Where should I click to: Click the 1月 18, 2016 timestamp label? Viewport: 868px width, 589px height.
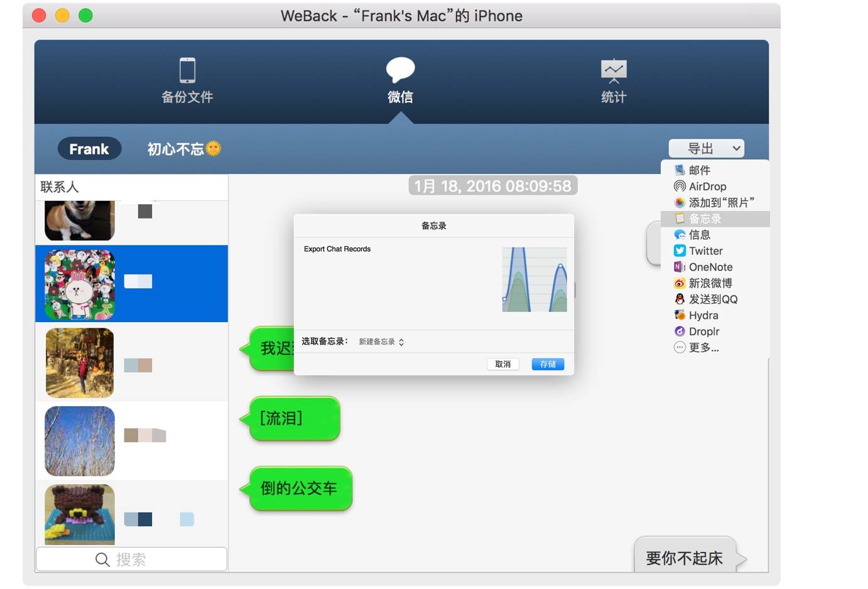(x=493, y=186)
